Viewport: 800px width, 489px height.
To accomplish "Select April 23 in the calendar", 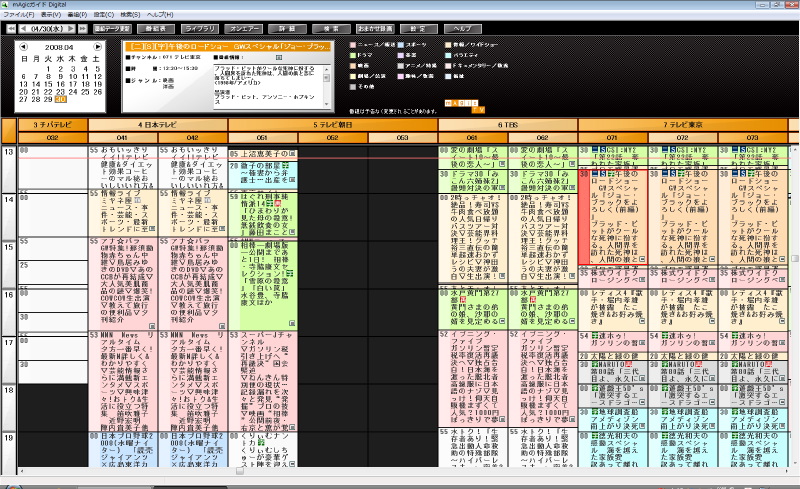I will click(60, 91).
